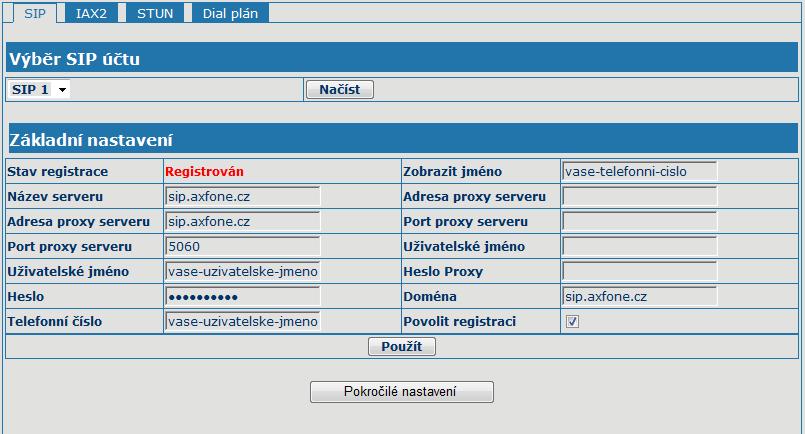Focus the Doména input field
This screenshot has height=434, width=805.
(639, 296)
